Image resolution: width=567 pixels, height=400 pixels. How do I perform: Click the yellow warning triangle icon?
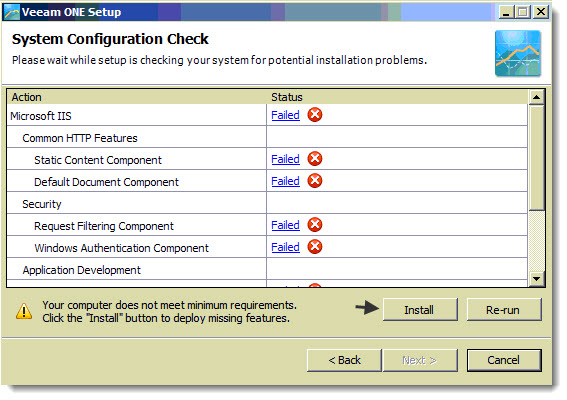click(x=24, y=311)
